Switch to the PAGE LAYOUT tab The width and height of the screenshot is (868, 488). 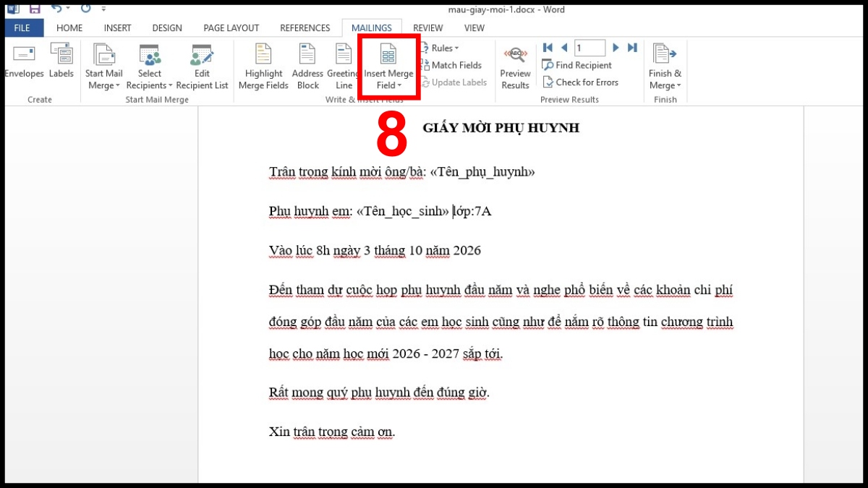tap(231, 28)
